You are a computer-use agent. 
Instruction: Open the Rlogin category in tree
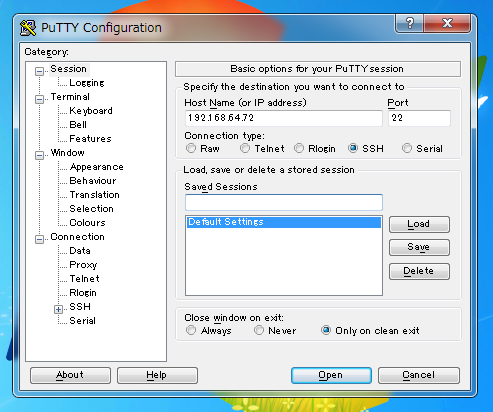[x=83, y=293]
